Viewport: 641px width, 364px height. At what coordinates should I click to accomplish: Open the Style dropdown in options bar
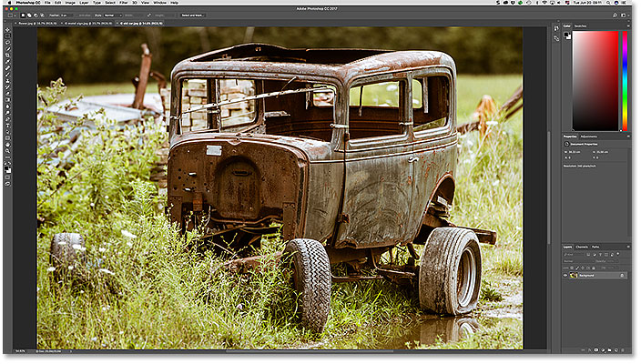tap(114, 15)
